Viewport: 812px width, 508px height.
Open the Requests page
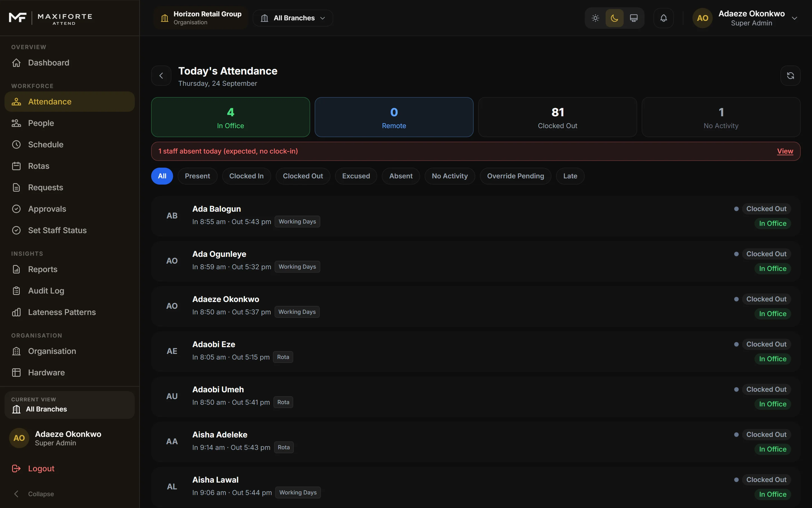(x=69, y=187)
